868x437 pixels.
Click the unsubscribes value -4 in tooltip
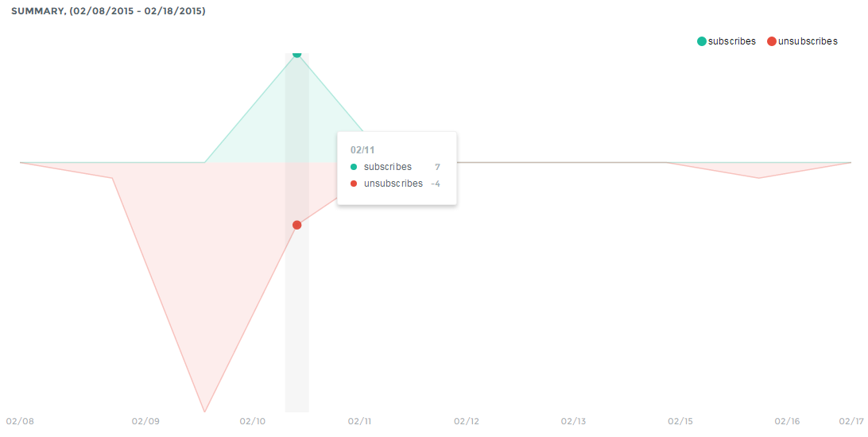click(x=435, y=184)
